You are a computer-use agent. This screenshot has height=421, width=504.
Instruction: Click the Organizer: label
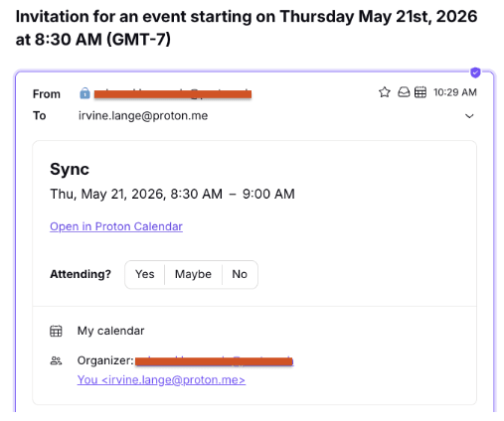pos(105,360)
